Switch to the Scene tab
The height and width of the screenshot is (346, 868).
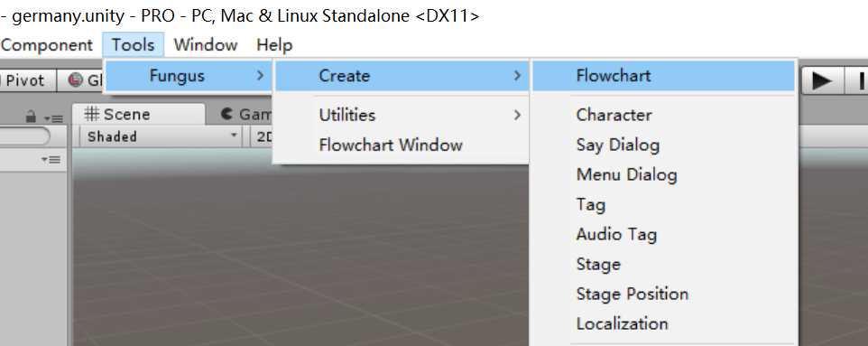pos(138,114)
